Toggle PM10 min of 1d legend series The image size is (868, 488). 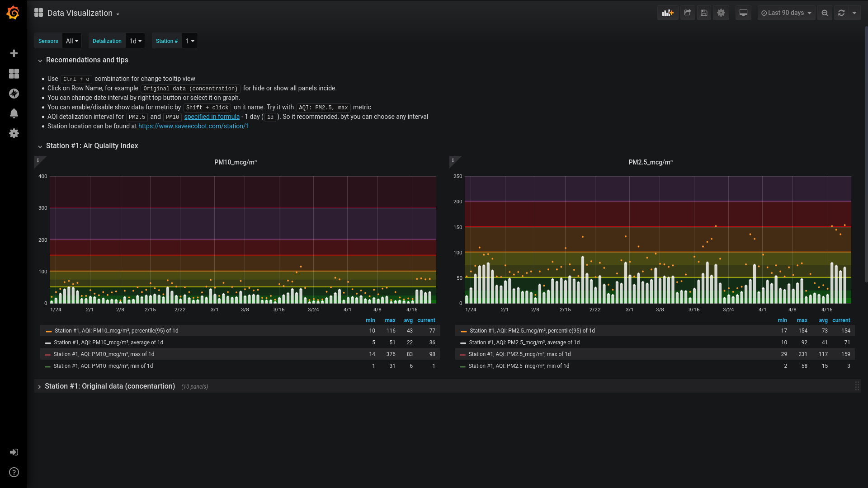(103, 366)
